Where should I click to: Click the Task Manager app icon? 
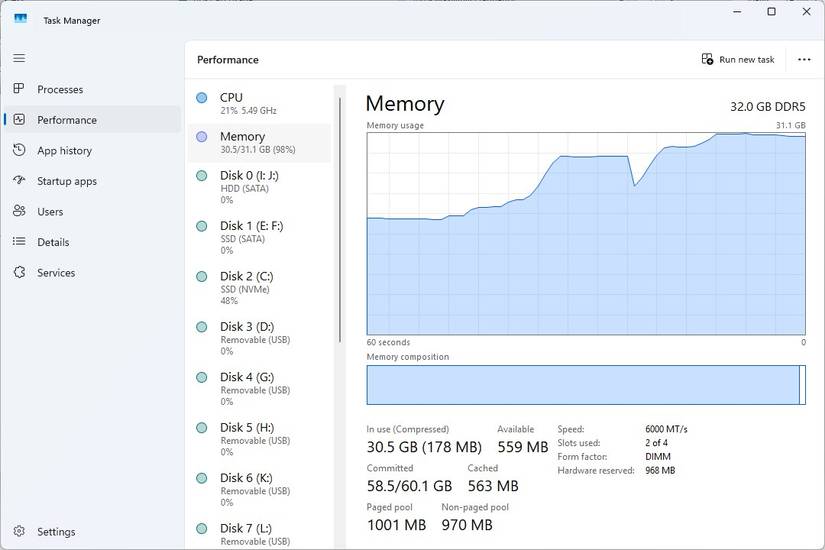pyautogui.click(x=21, y=19)
